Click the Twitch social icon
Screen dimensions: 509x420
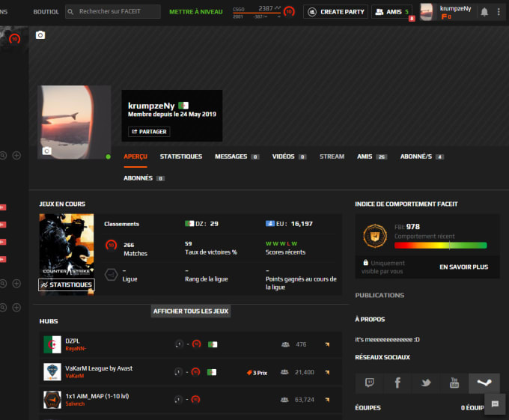pos(370,383)
